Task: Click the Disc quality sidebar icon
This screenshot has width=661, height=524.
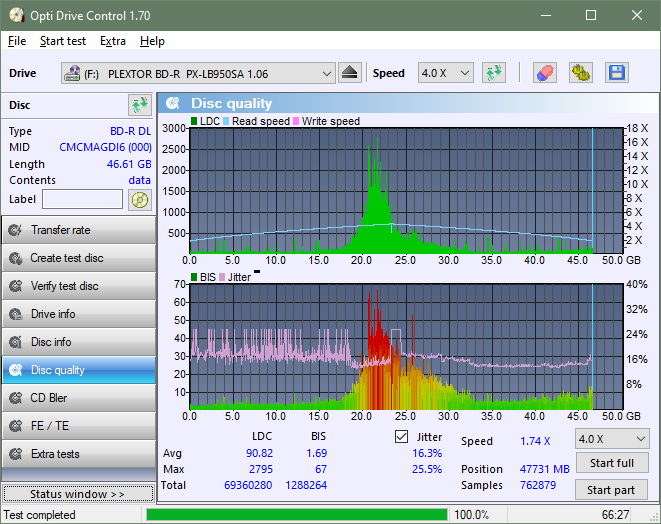Action: 16,370
